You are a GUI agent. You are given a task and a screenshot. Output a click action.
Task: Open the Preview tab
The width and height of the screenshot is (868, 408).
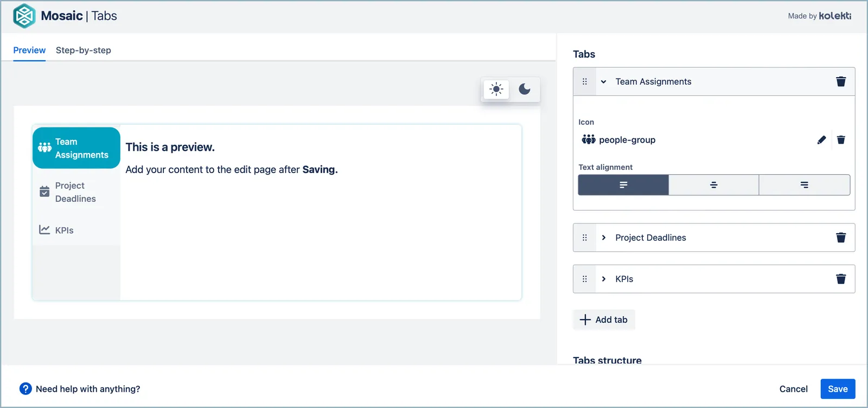tap(29, 50)
